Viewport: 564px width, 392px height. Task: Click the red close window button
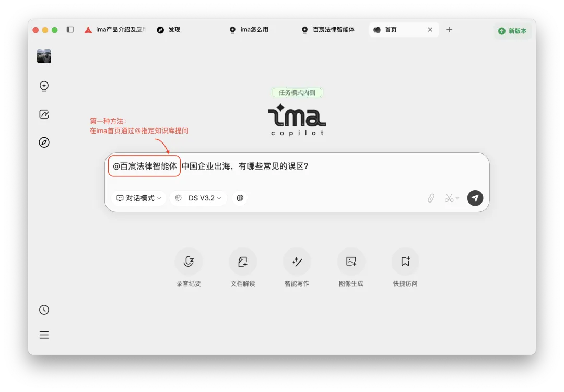coord(36,30)
